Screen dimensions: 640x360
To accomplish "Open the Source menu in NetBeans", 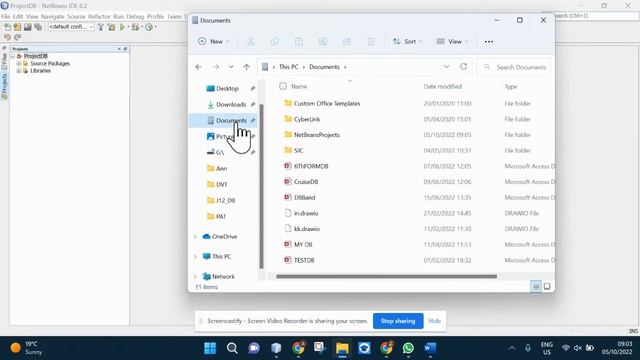I will coord(76,16).
